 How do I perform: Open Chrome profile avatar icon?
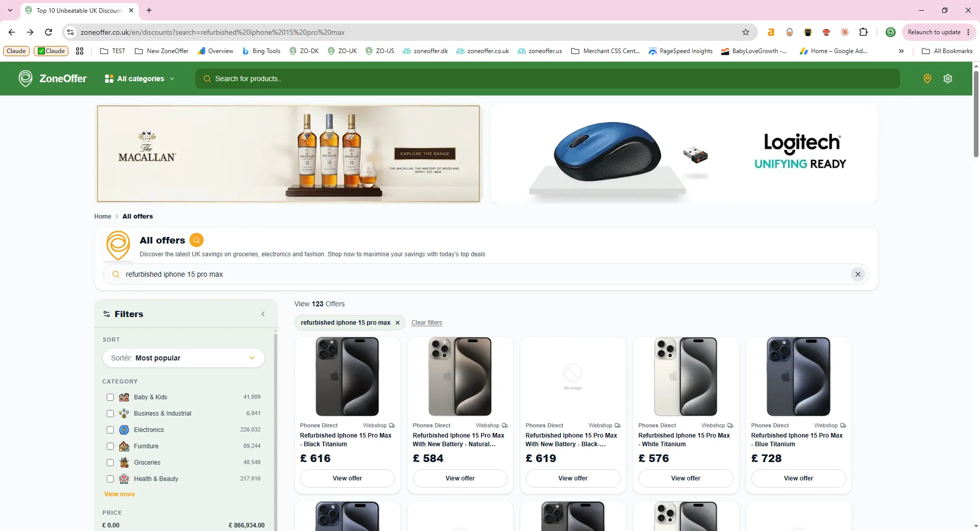point(891,32)
